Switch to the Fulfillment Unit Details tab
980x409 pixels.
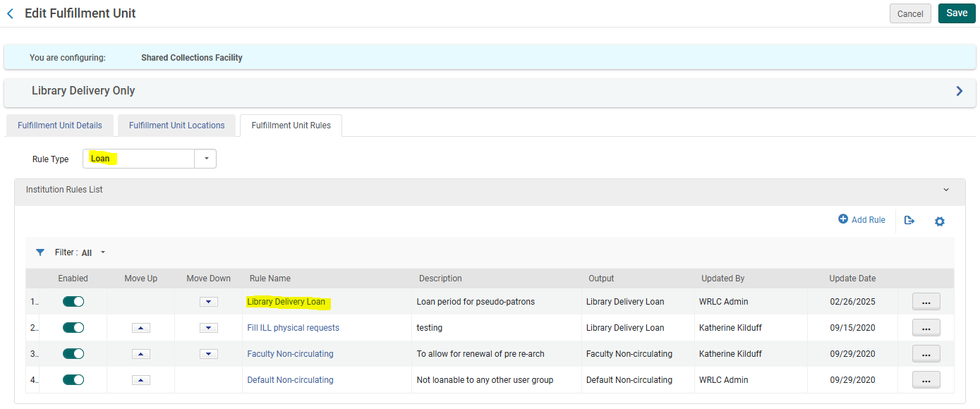click(x=59, y=125)
